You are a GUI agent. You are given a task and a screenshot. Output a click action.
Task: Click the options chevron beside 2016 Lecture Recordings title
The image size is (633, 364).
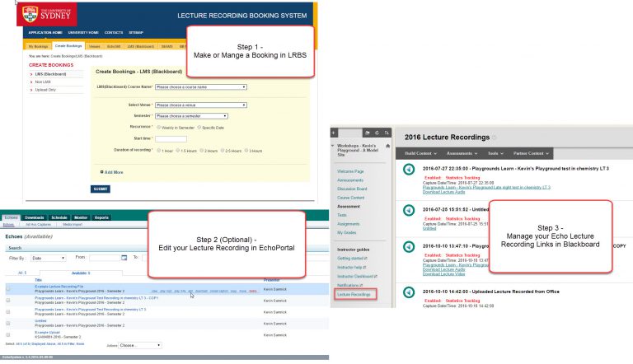click(x=495, y=138)
